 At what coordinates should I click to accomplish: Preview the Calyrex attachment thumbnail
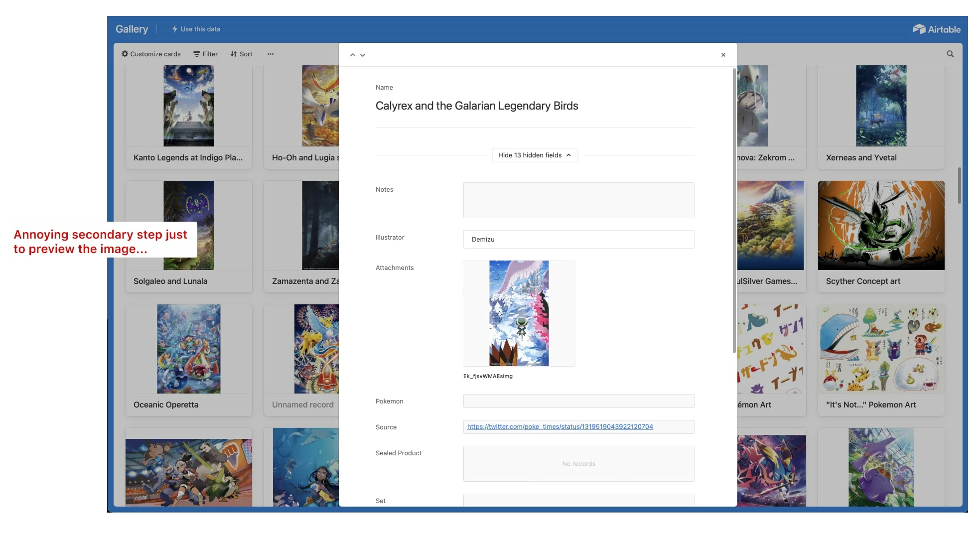[x=519, y=313]
